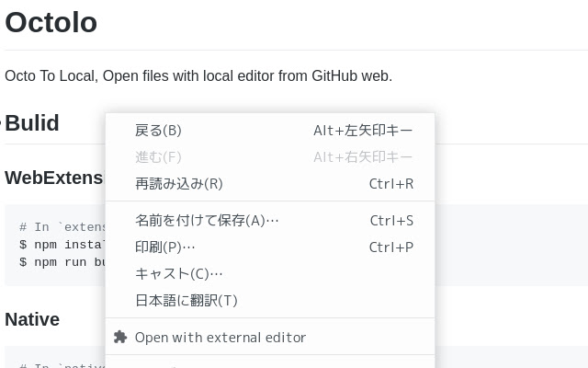
Task: Select 再読み込み(R) reload entry
Action: 270,184
